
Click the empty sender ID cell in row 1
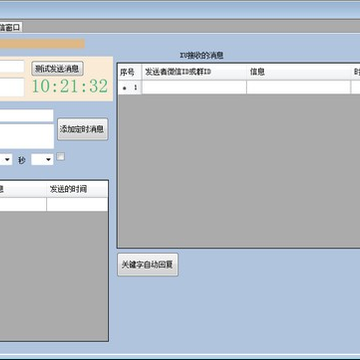(194, 88)
